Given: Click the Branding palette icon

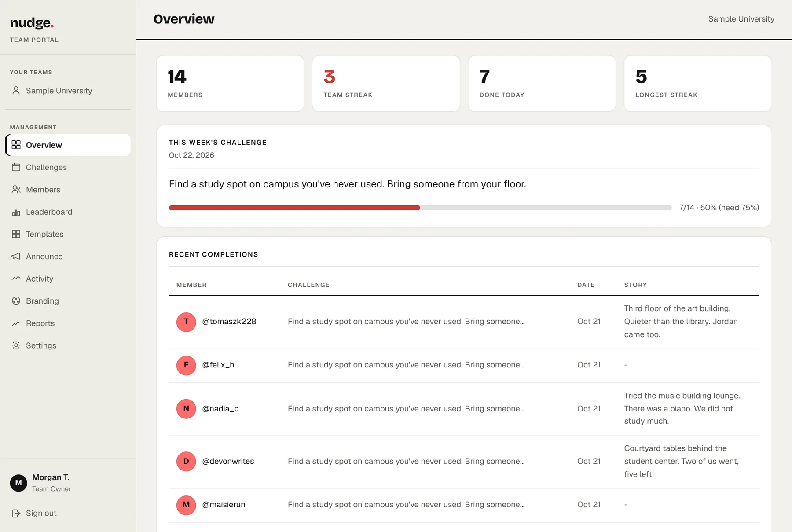Looking at the screenshot, I should 16,301.
